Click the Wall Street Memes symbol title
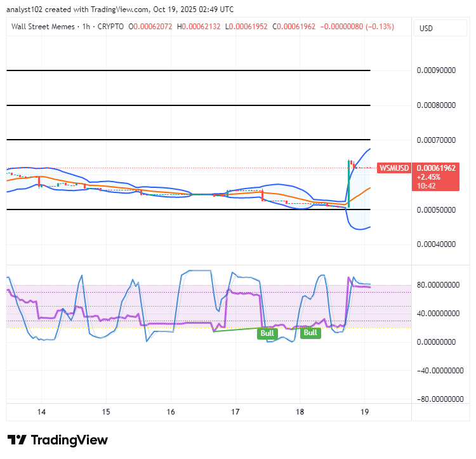 43,27
